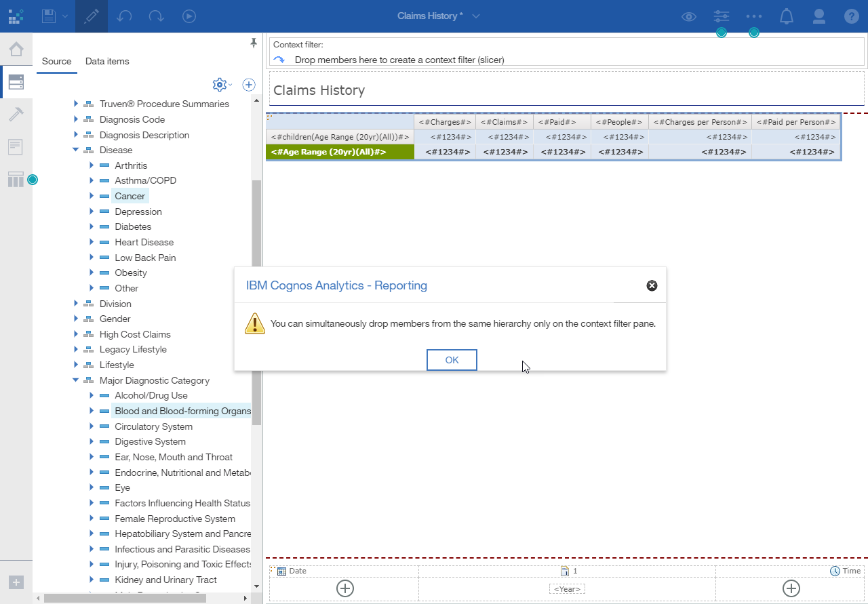Select the <#Paid#> column header
The image size is (868, 604).
click(x=562, y=122)
